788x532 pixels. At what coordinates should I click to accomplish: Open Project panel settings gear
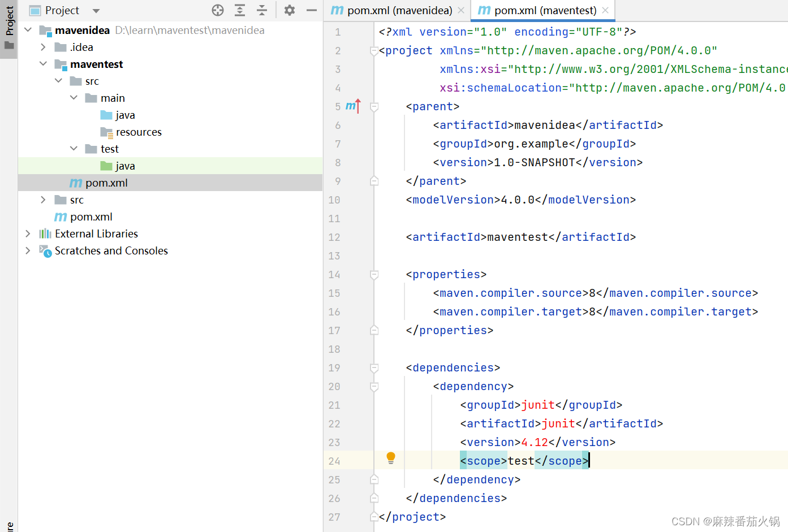290,10
